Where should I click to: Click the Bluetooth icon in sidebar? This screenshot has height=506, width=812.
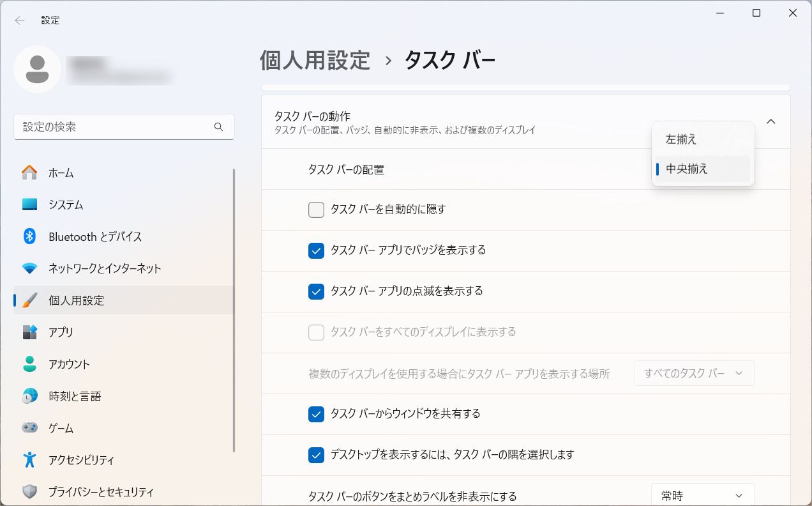(x=29, y=236)
